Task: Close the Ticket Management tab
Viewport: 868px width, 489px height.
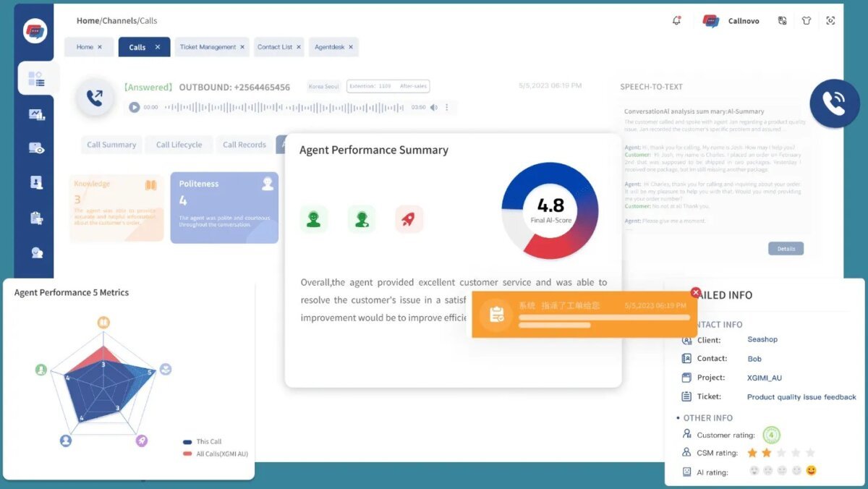Action: point(242,47)
